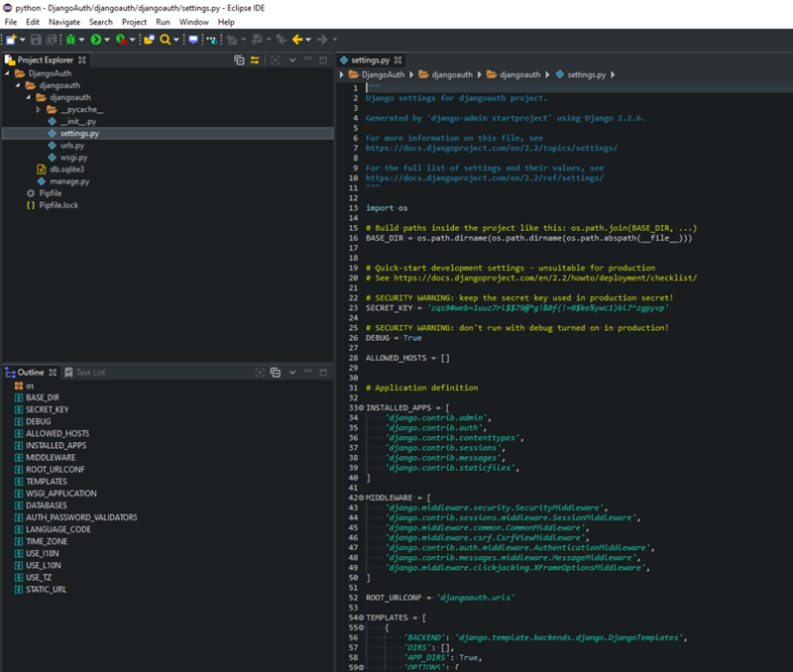Click Collapse All in Project Explorer
This screenshot has height=672, width=793.
239,60
